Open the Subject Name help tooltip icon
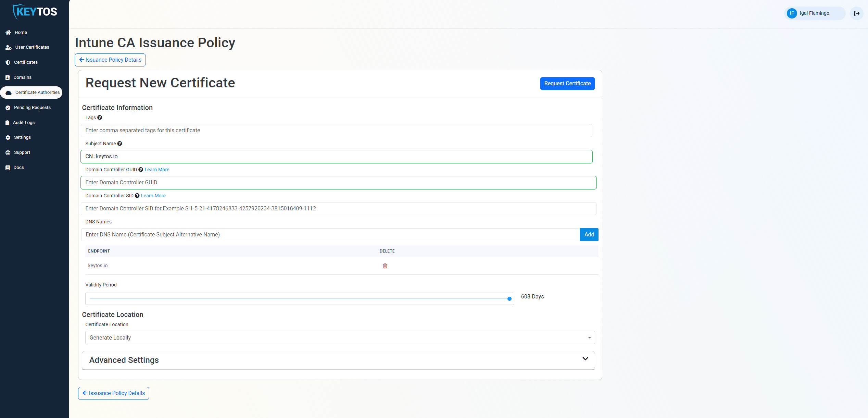Screen dimensions: 868x418 coord(119,143)
